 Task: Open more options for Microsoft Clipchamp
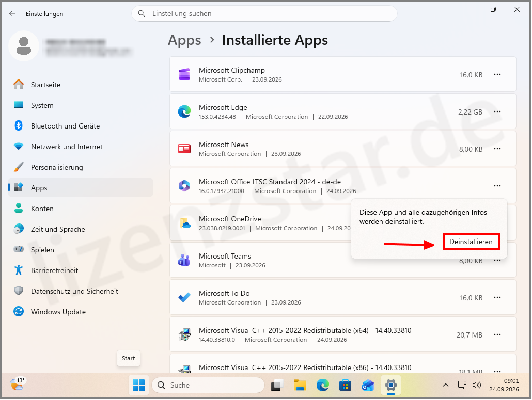(x=497, y=74)
